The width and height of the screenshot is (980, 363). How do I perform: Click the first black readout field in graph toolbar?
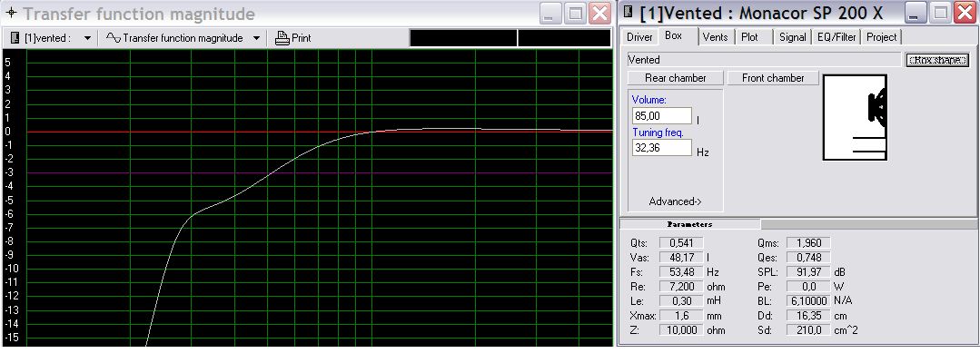(x=463, y=38)
